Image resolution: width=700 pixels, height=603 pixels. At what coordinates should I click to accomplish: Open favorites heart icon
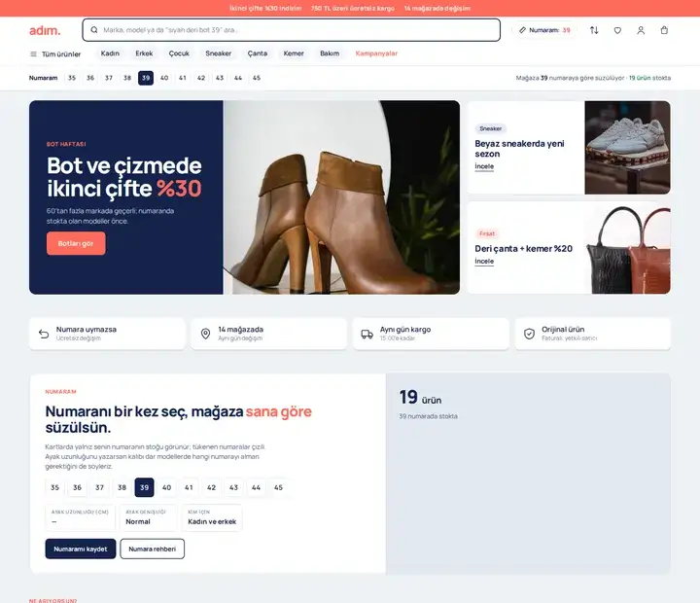(617, 30)
